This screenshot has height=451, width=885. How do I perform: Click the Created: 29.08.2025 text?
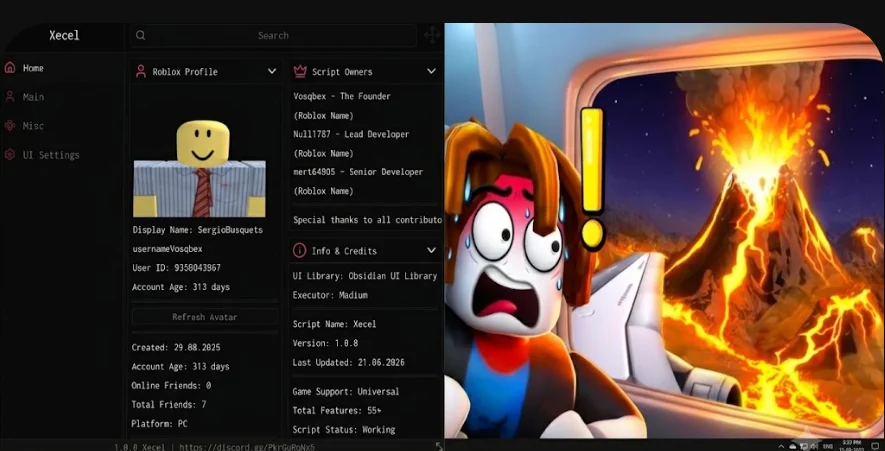tap(176, 347)
